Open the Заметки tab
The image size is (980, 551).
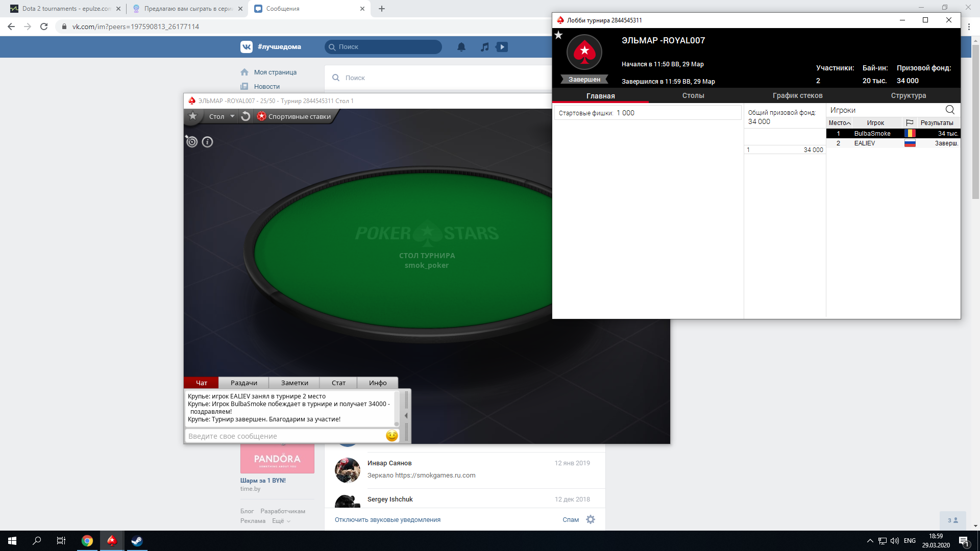point(295,383)
